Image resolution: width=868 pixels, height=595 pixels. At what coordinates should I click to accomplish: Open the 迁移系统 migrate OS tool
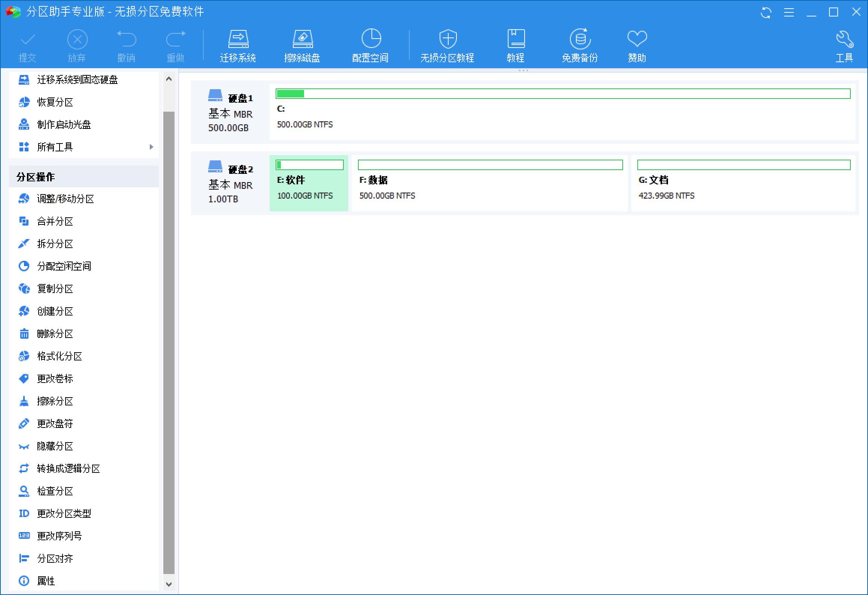[x=238, y=46]
